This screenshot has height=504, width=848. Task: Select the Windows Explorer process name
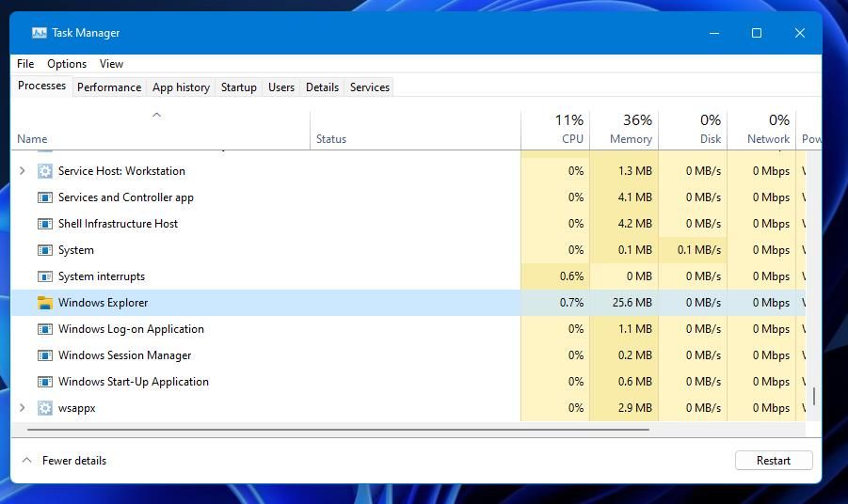pyautogui.click(x=103, y=303)
